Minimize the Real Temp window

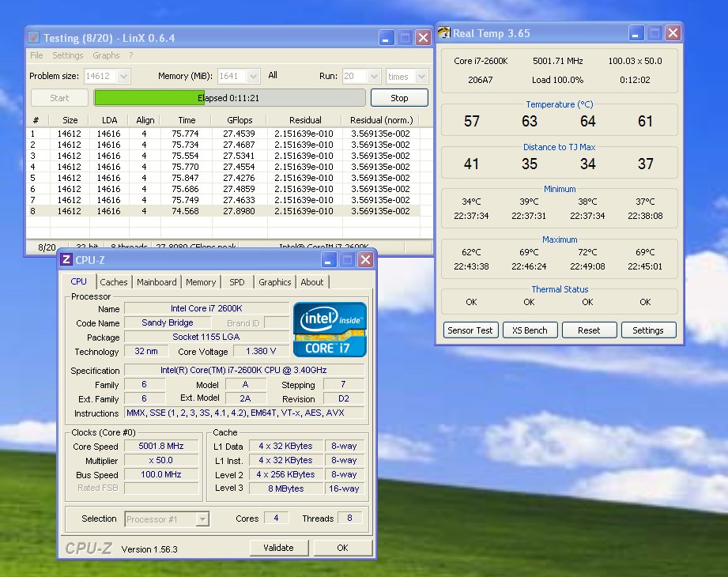[636, 33]
